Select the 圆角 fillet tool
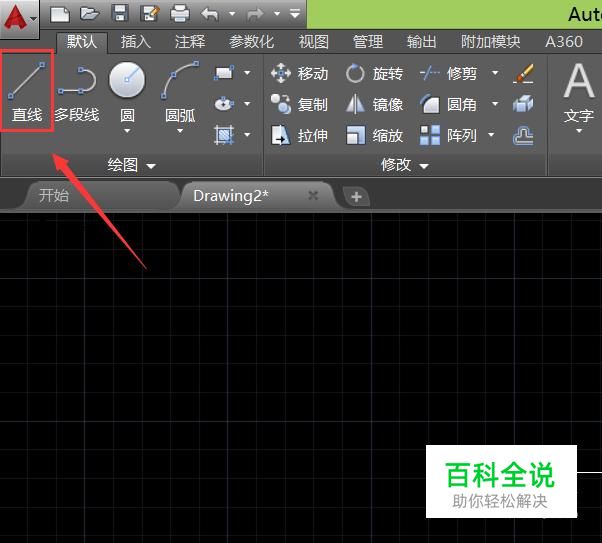 coord(448,104)
